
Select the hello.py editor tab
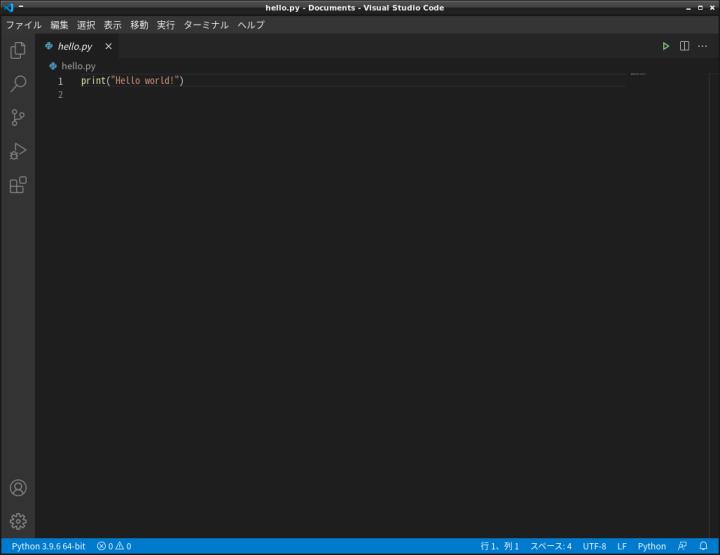pos(77,46)
